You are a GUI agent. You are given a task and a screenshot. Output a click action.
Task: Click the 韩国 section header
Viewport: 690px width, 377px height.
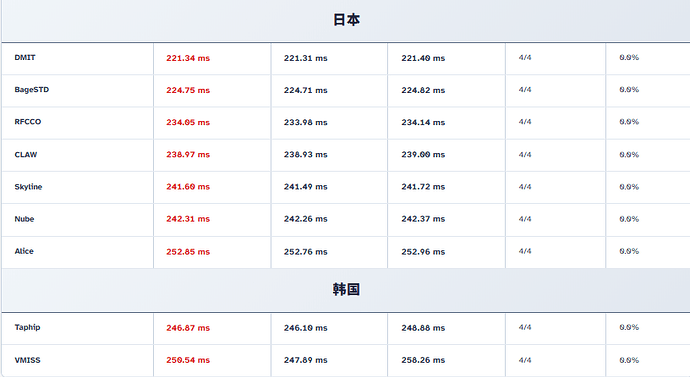pos(346,289)
